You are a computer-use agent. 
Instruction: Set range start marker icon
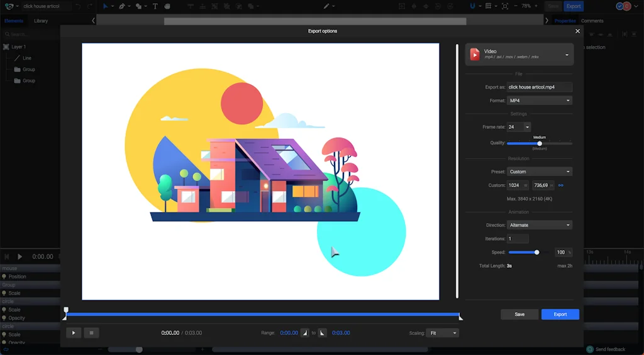pyautogui.click(x=305, y=333)
